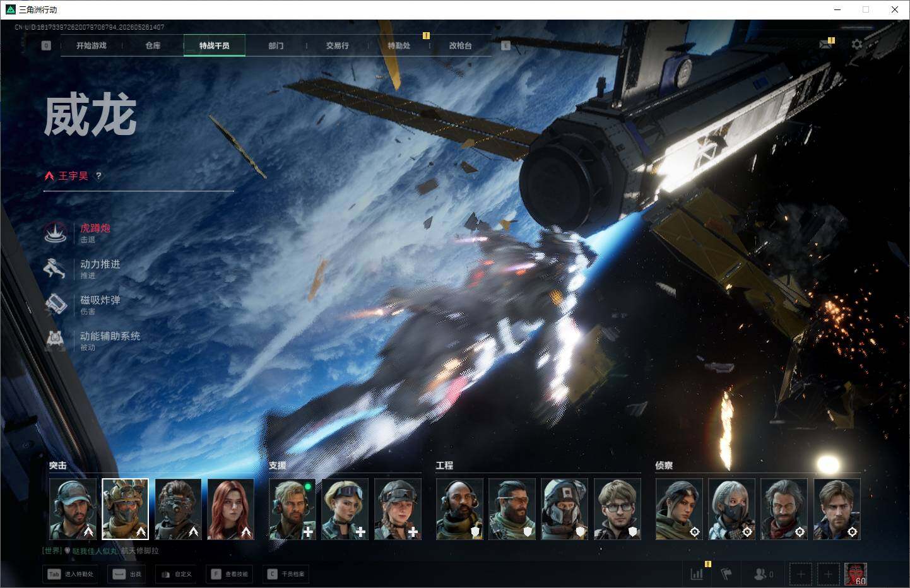This screenshot has height=588, width=910.
Task: Choose the 突击 operator wearing a cap
Action: (x=73, y=509)
